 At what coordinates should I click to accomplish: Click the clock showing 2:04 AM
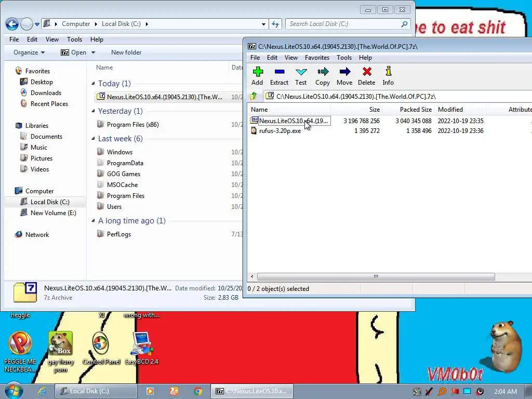pos(506,392)
